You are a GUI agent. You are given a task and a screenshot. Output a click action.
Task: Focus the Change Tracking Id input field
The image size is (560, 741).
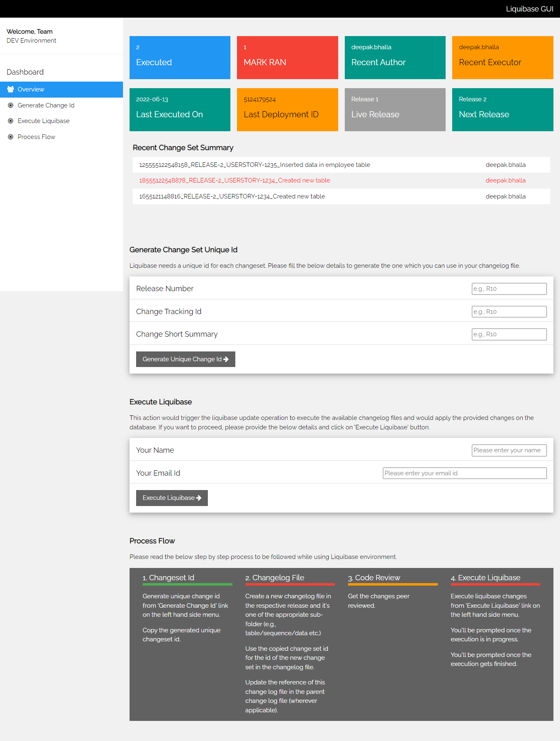(x=509, y=312)
